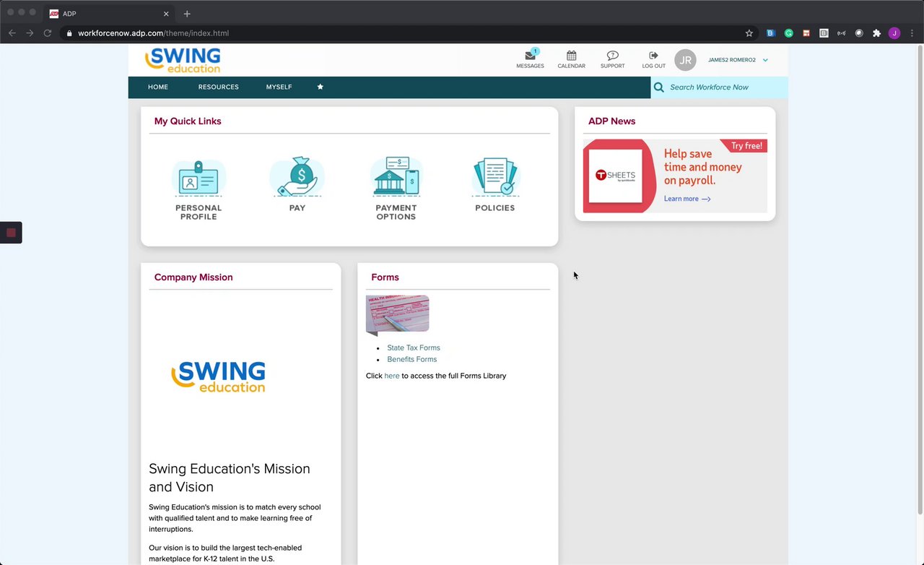Click the browser forward arrow

30,33
